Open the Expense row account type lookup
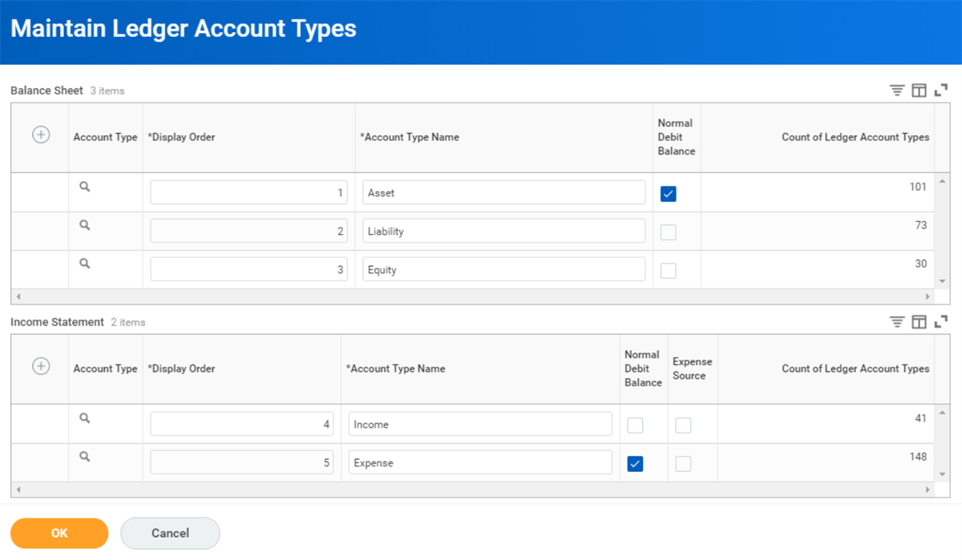This screenshot has width=962, height=560. point(85,457)
